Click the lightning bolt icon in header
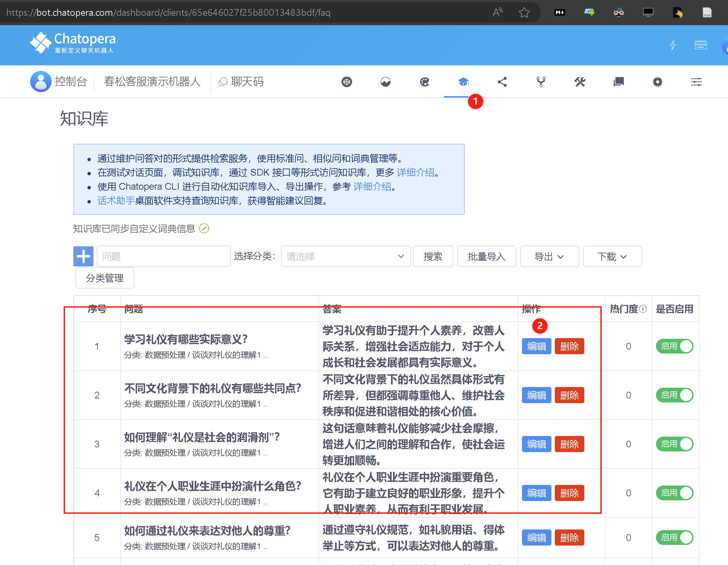 (672, 45)
